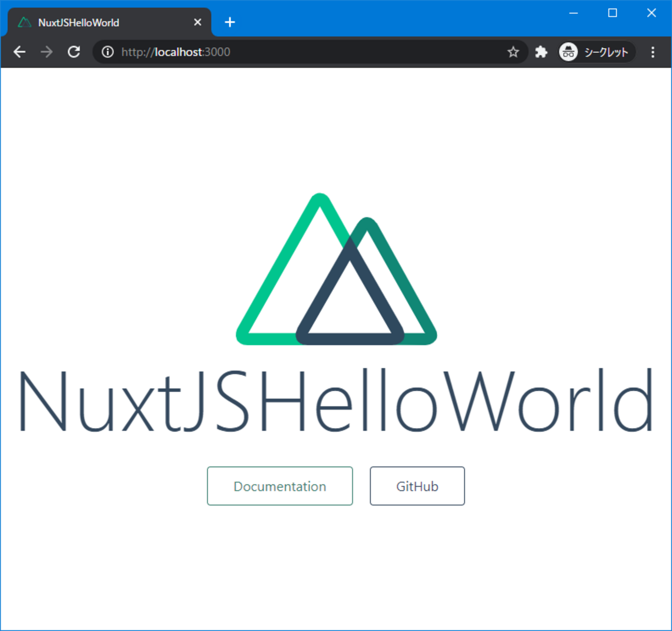Screen dimensions: 672x631
Task: Maximize the Chrome window
Action: pos(613,13)
